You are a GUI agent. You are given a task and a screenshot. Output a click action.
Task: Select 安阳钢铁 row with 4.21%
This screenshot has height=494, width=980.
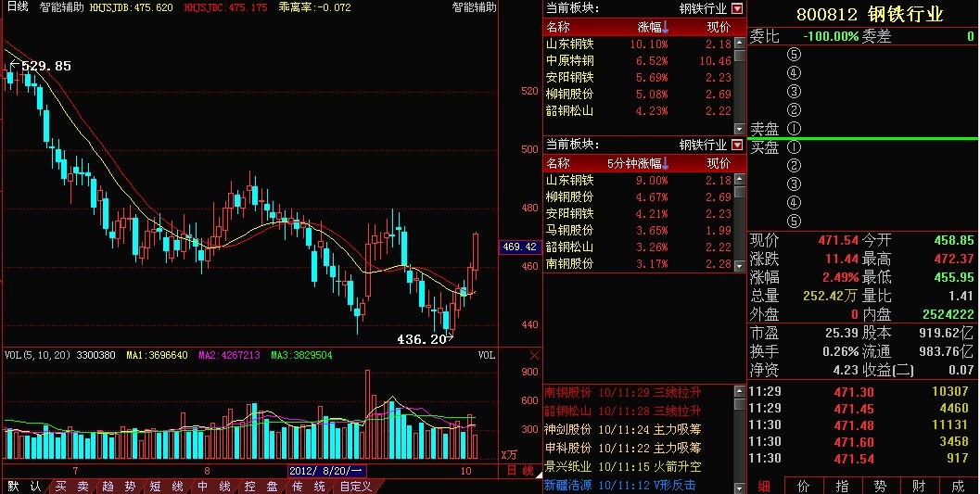[638, 213]
